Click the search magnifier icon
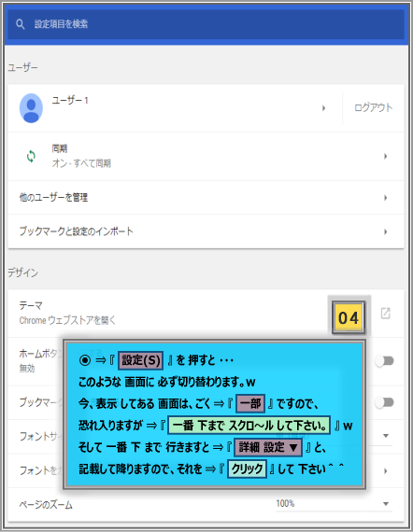Image resolution: width=413 pixels, height=532 pixels. tap(20, 24)
